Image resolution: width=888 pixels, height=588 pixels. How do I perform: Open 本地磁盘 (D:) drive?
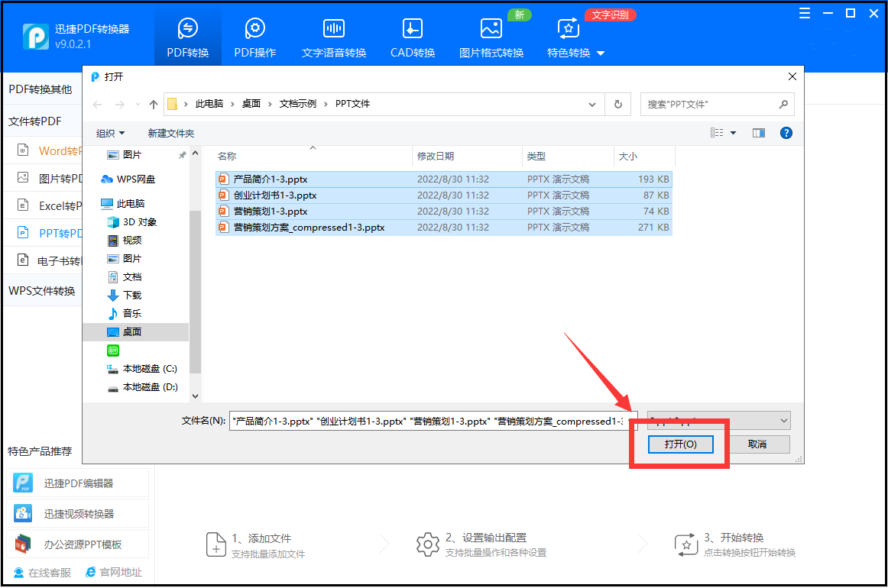[150, 386]
